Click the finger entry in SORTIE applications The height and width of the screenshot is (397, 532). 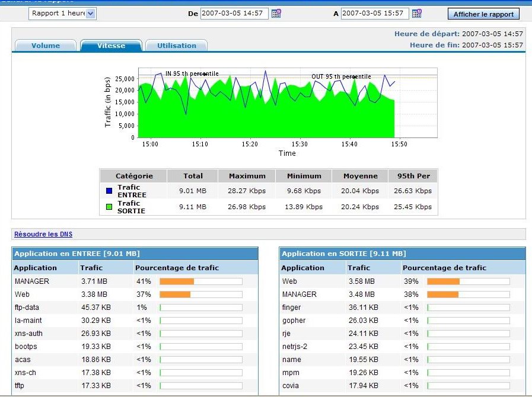(291, 308)
